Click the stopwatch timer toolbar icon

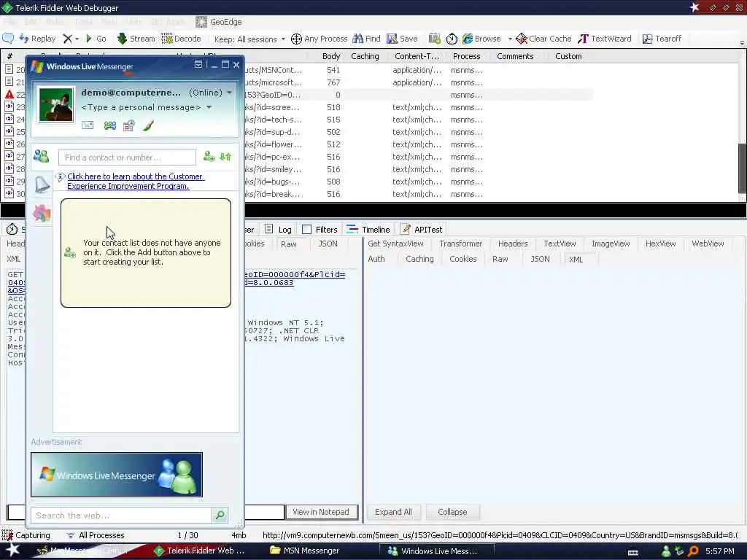(x=452, y=39)
